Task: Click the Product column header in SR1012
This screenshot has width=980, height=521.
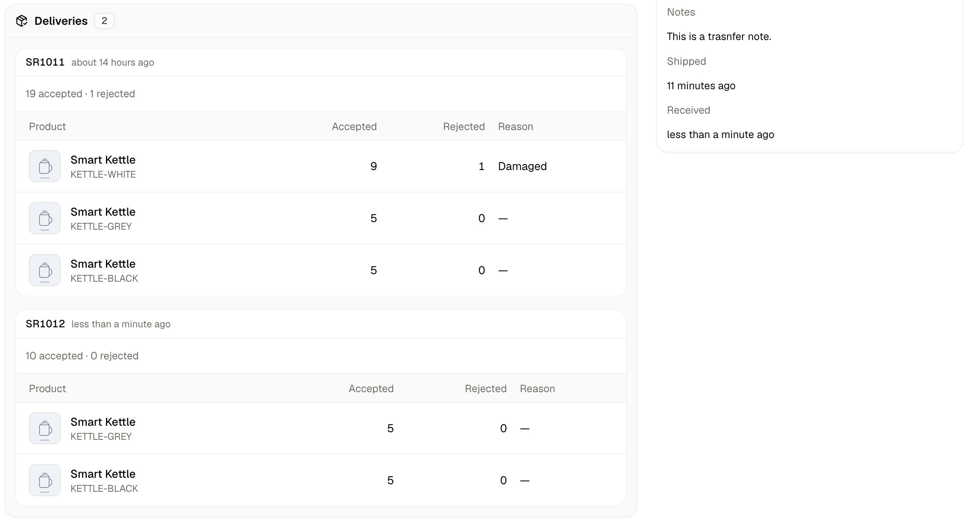Action: [x=47, y=389]
